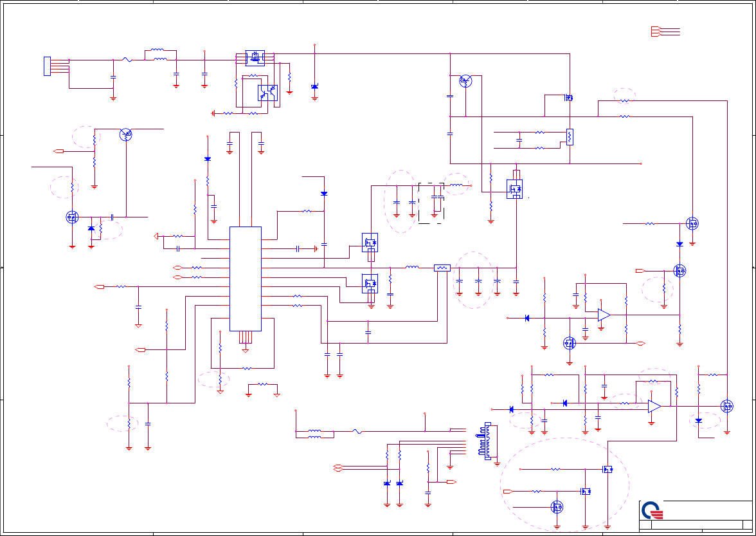Select the fuse on the bottom inductor line
The height and width of the screenshot is (536, 756).
point(357,431)
